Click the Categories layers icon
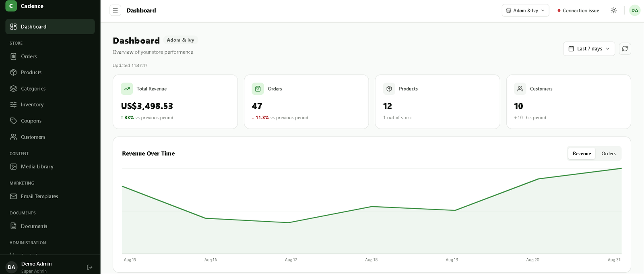The height and width of the screenshot is (274, 644). [x=13, y=89]
